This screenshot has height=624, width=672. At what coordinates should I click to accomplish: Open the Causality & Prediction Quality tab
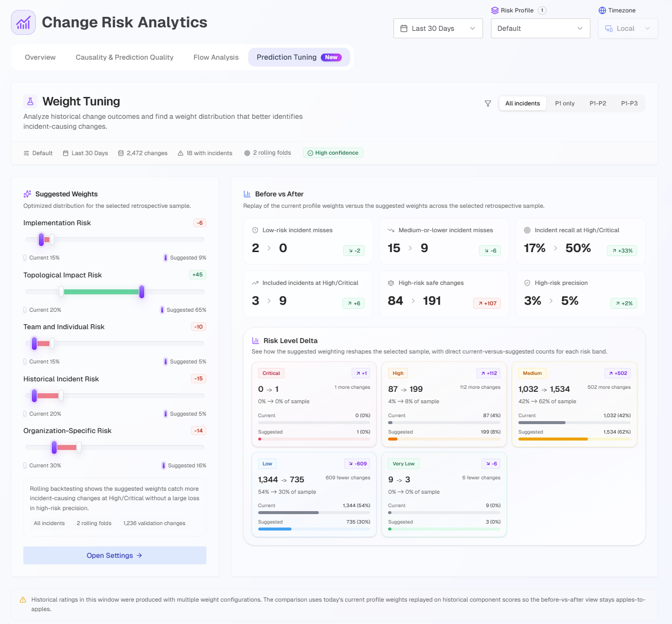[124, 57]
